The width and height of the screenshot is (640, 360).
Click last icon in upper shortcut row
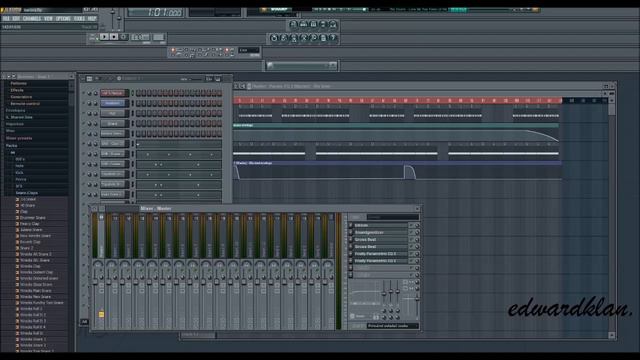(333, 24)
